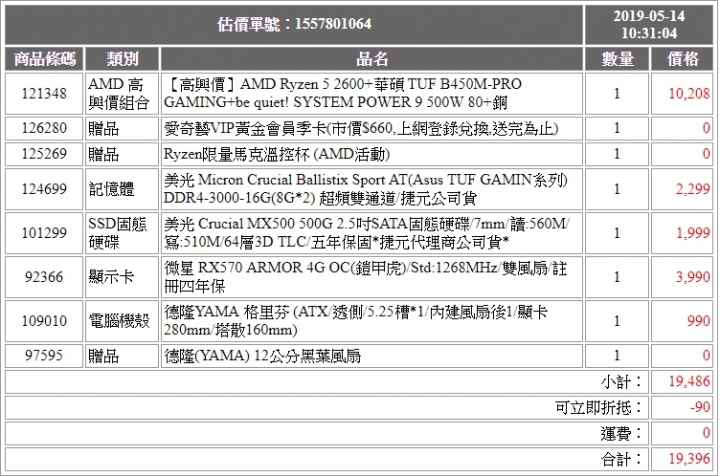Select price 3,990
Image resolution: width=720 pixels, height=476 pixels.
tap(692, 277)
